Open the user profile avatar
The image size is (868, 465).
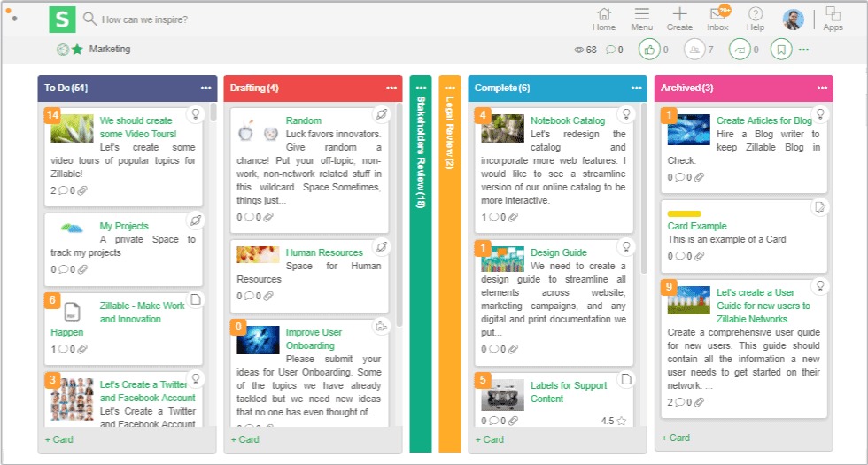coord(794,19)
